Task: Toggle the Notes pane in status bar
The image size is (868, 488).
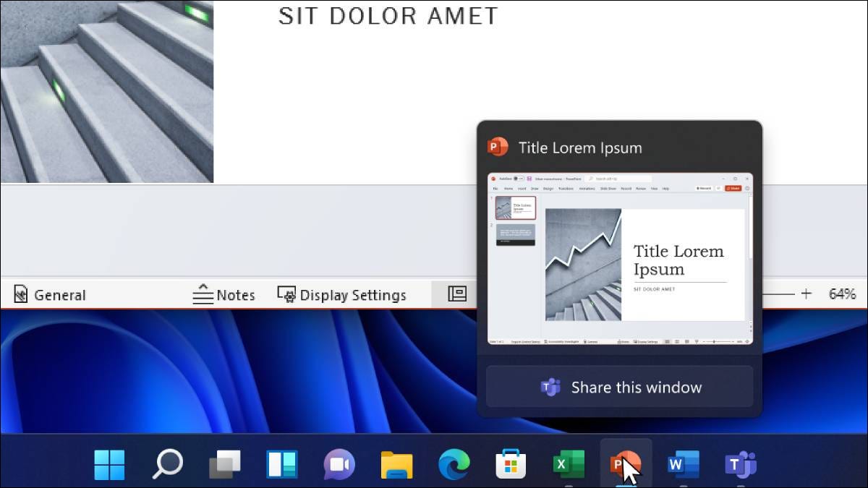Action: coord(224,295)
